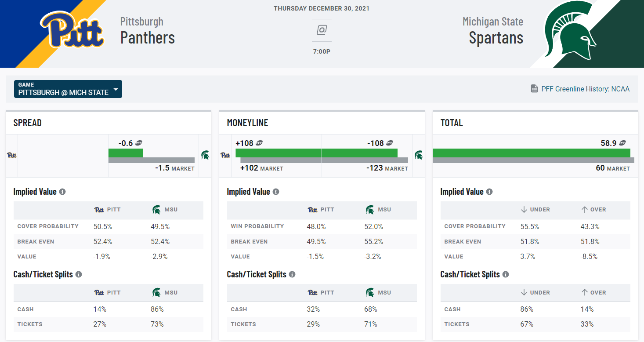Click Under cover probability 55.5%
Viewport: 644px width, 342px height.
530,226
